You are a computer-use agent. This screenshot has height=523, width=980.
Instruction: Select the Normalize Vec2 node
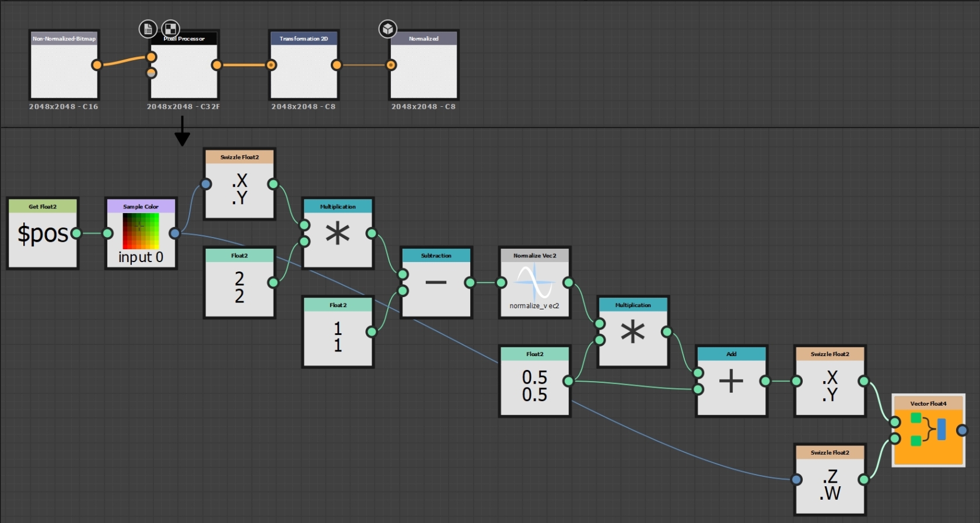[534, 283]
